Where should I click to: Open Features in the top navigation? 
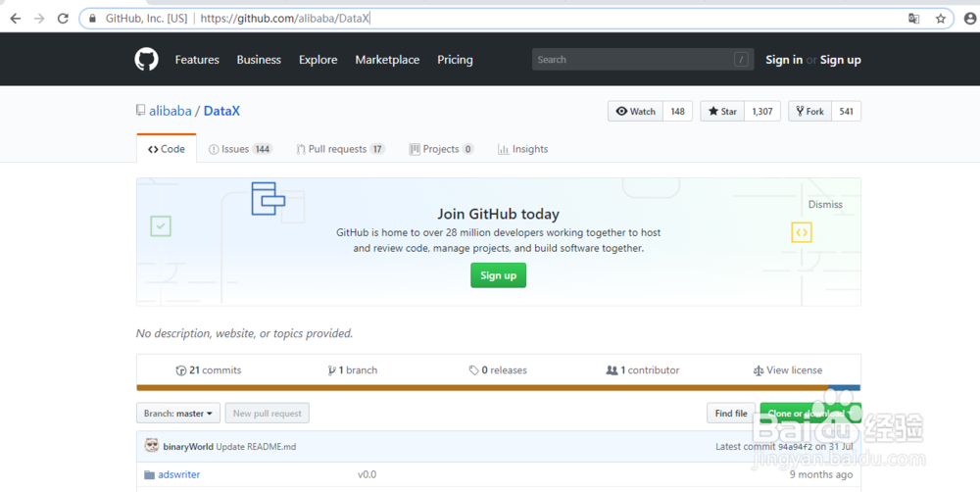(197, 60)
